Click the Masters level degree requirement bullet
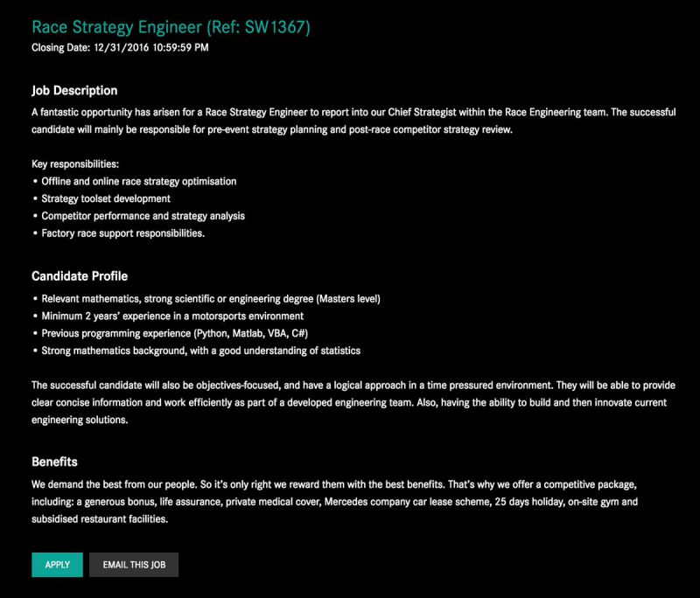This screenshot has width=700, height=598. pyautogui.click(x=211, y=298)
